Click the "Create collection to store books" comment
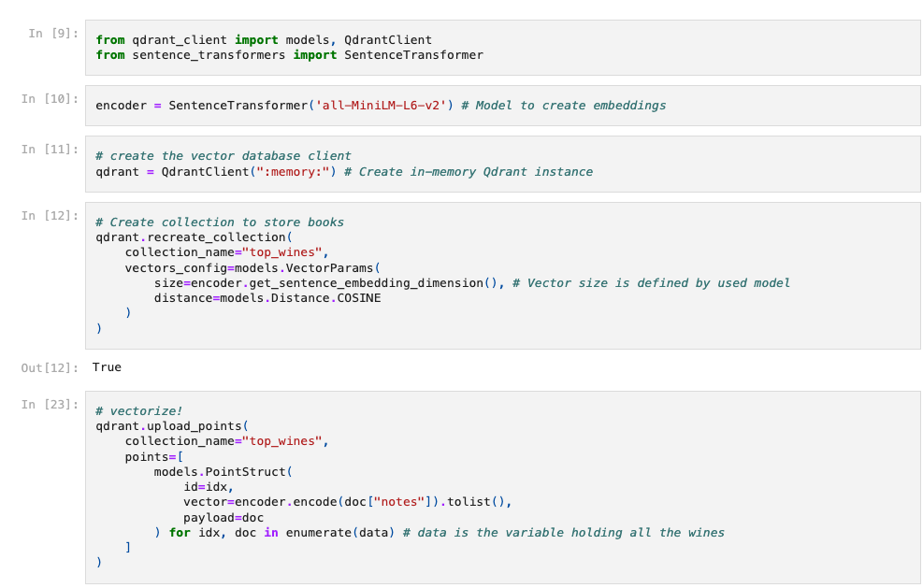 [220, 222]
